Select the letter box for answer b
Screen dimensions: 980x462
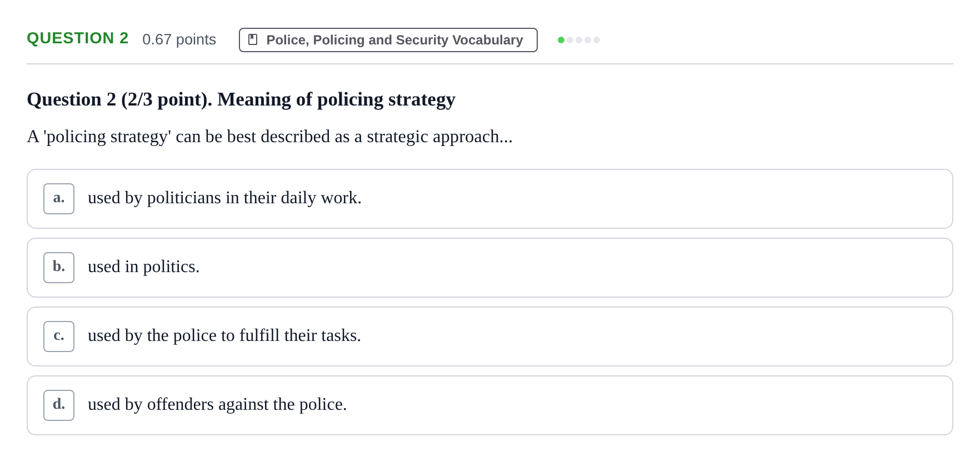59,268
